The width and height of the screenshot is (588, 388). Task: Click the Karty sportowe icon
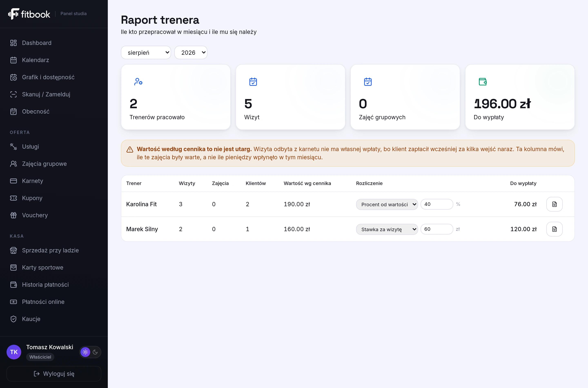coord(13,268)
